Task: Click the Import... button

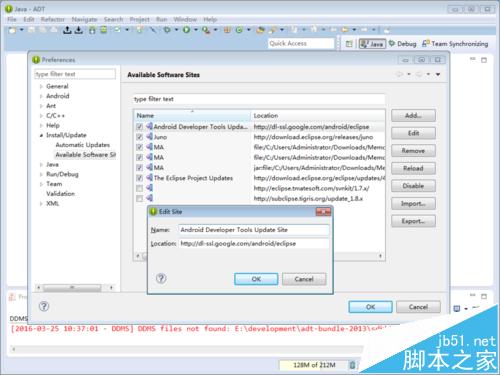Action: coord(413,204)
